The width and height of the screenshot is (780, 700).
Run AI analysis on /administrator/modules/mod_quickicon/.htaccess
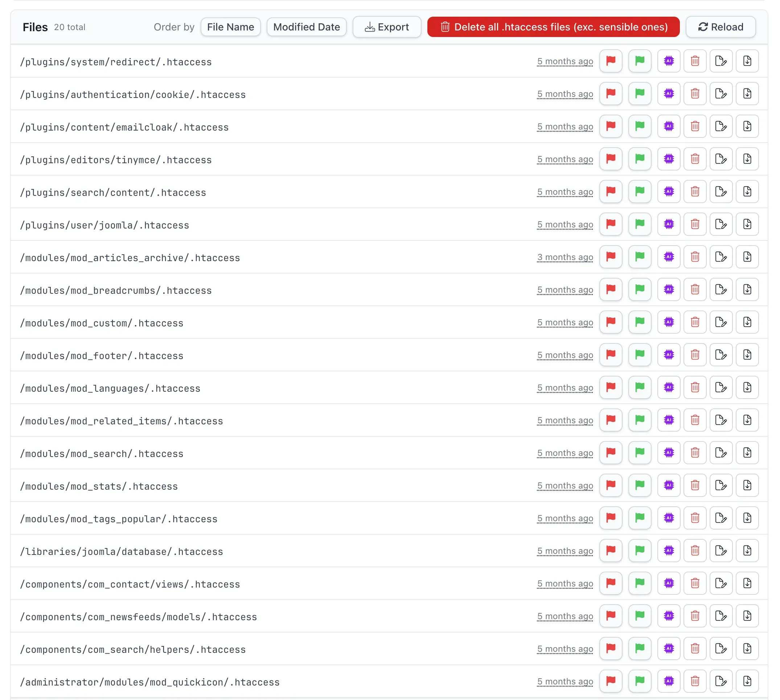point(669,682)
